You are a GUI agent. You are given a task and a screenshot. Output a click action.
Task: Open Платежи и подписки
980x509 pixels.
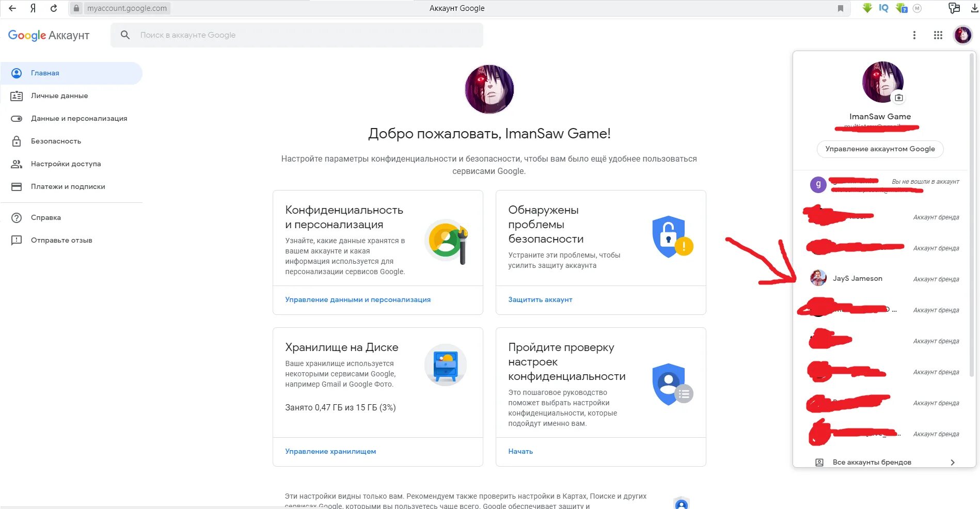[x=71, y=187]
